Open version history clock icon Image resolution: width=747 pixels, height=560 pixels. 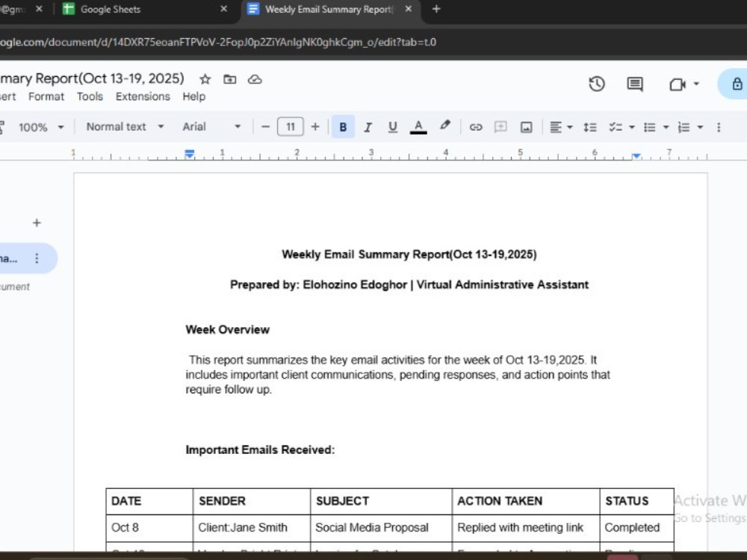(x=596, y=84)
